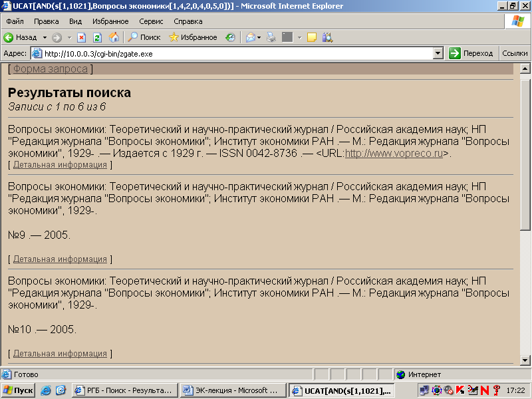Open the Избранное menu in menu bar
Screen dimensions: 532x399
tap(110, 21)
